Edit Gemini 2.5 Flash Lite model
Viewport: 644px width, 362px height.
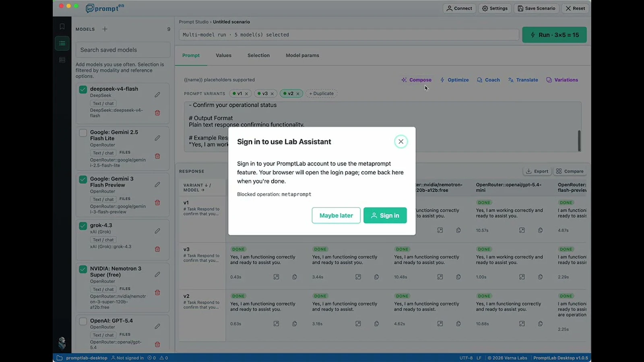click(x=157, y=138)
